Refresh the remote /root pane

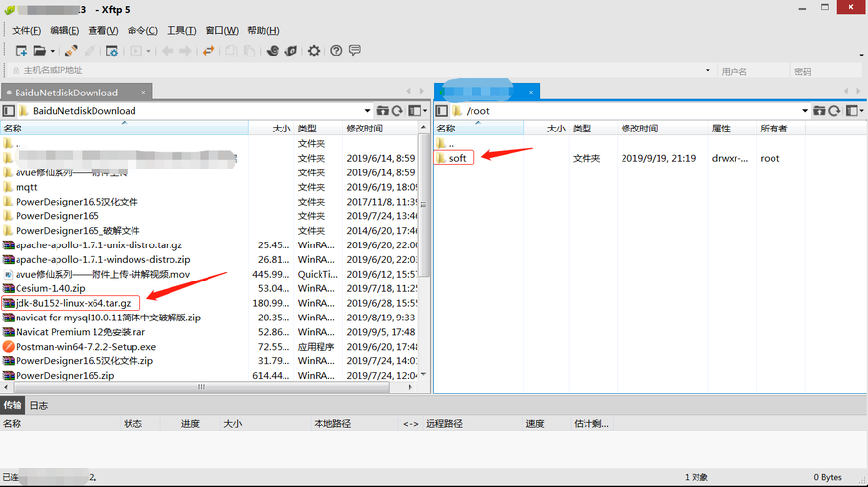tap(834, 111)
